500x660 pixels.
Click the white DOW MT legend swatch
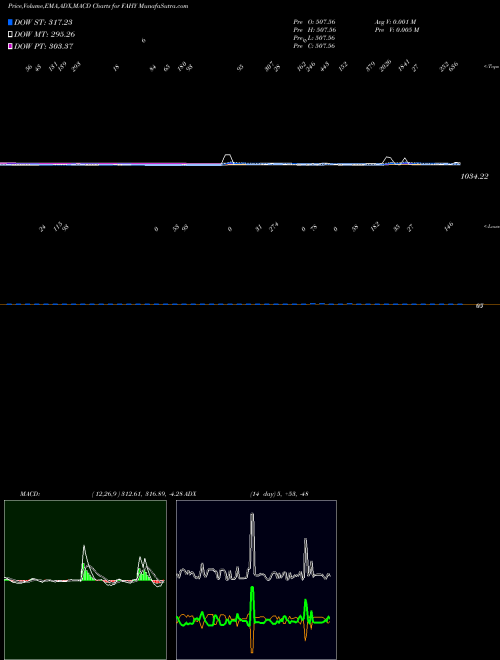click(10, 34)
